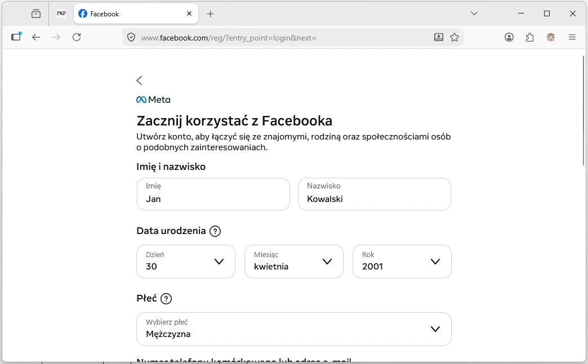The height and width of the screenshot is (364, 588).
Task: Click the Meta logo
Action: (153, 99)
